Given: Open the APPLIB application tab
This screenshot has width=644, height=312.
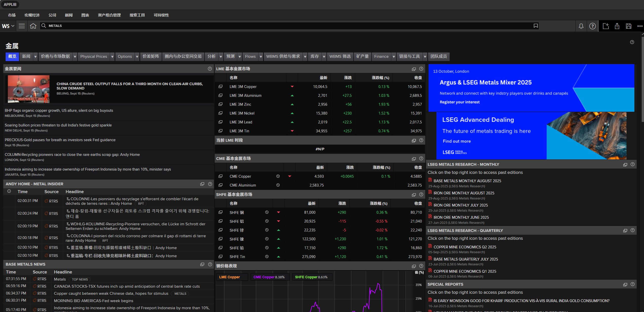Looking at the screenshot, I should [x=10, y=5].
